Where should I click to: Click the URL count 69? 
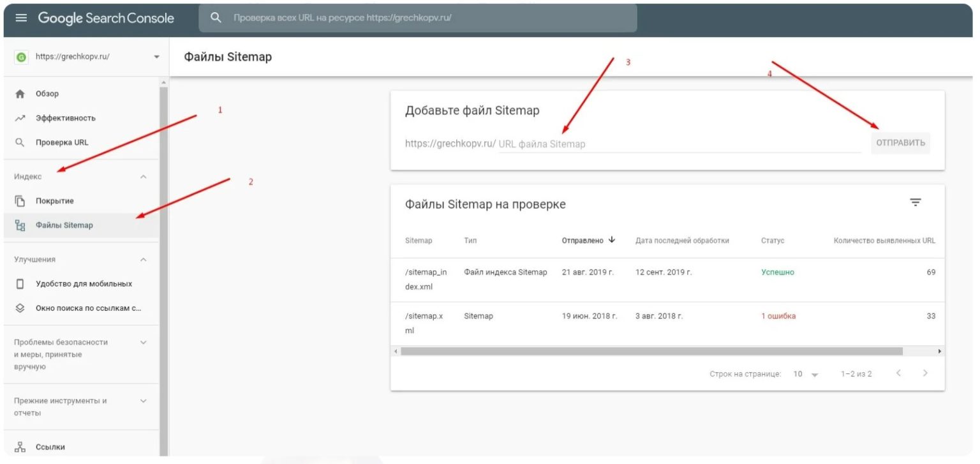pos(931,273)
